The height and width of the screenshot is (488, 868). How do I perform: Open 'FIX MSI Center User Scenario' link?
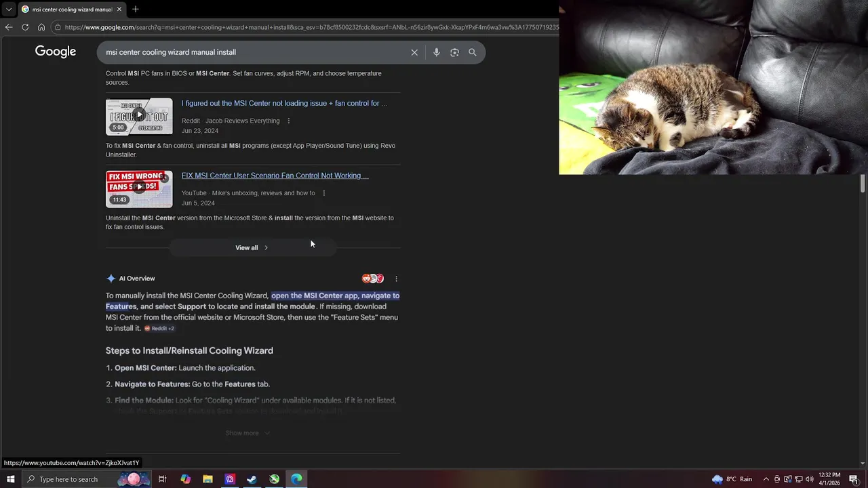point(275,176)
